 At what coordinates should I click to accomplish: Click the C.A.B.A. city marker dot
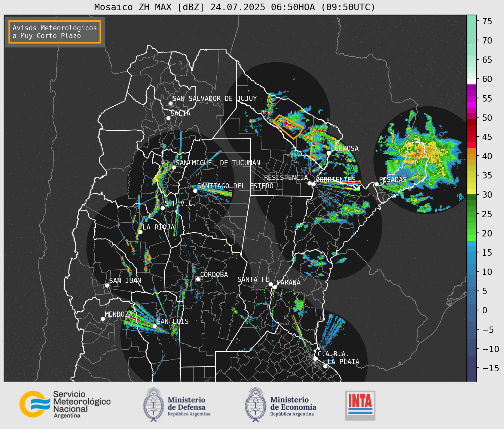[x=315, y=358]
